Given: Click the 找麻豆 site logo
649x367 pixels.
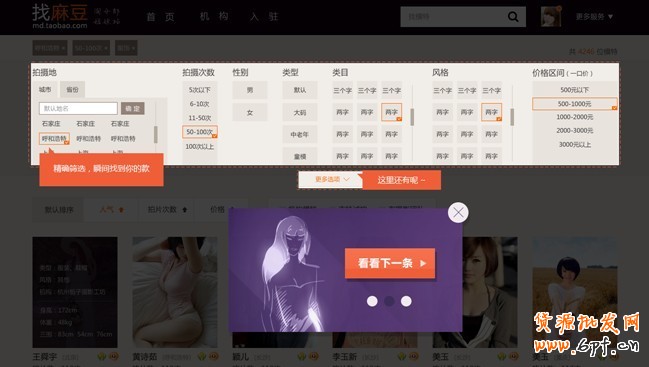Looking at the screenshot, I should [60, 16].
